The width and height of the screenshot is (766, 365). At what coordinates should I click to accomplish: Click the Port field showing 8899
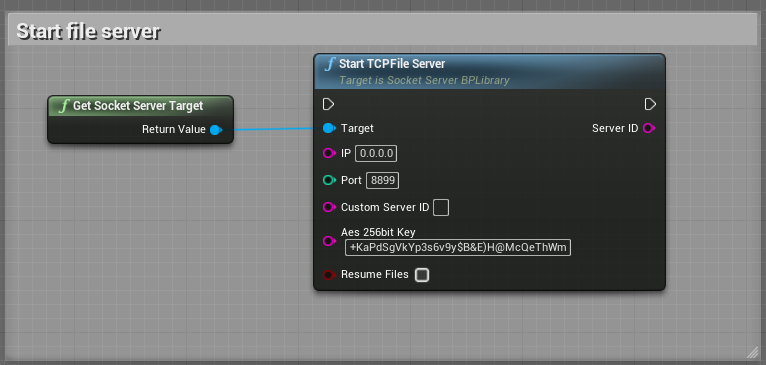pos(383,180)
